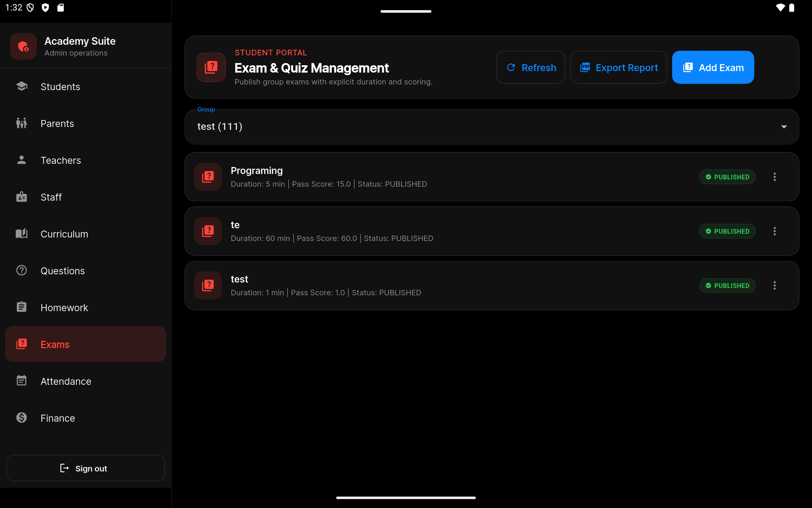
Task: Click the Wi-Fi status icon
Action: [x=781, y=7]
